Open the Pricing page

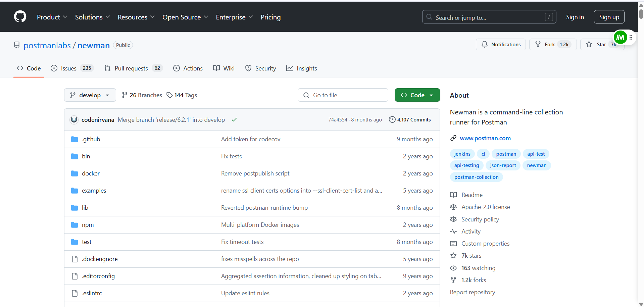click(270, 17)
